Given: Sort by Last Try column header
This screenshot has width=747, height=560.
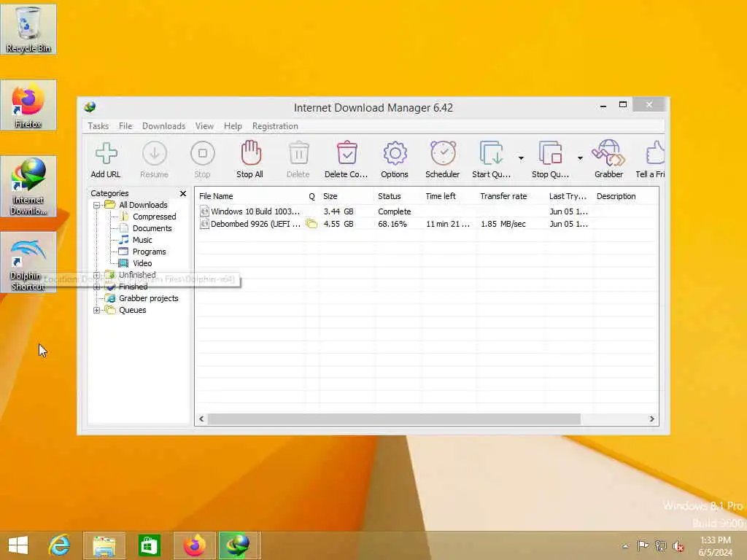Looking at the screenshot, I should [x=569, y=196].
